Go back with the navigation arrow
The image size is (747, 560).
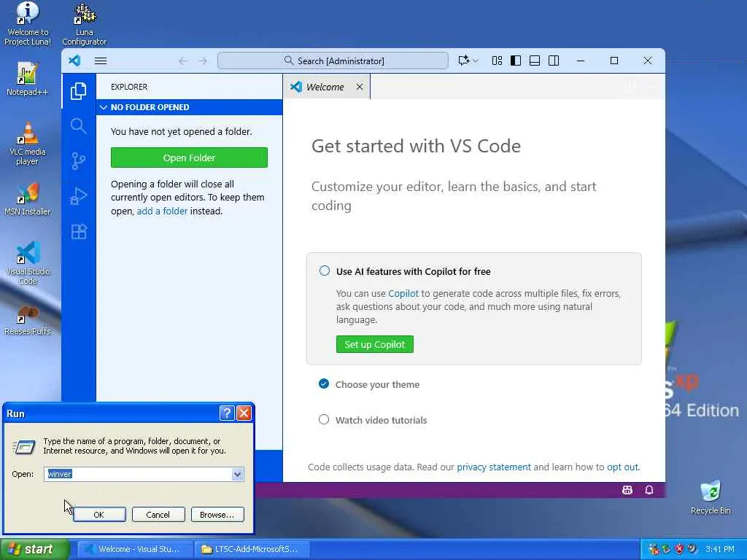[183, 61]
